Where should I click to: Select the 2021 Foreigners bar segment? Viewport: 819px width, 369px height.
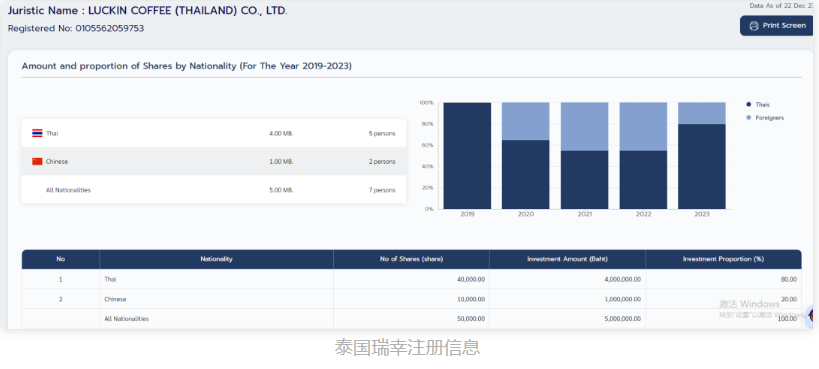click(x=584, y=127)
